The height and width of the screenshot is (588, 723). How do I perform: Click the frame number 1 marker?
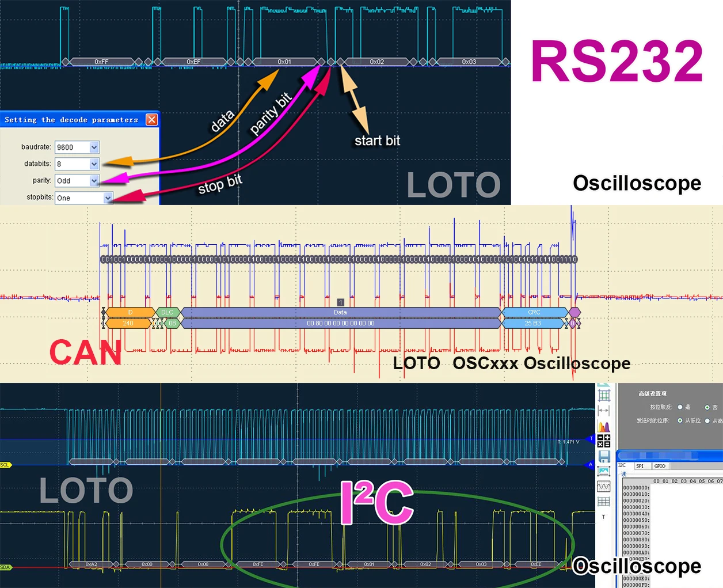tap(340, 302)
